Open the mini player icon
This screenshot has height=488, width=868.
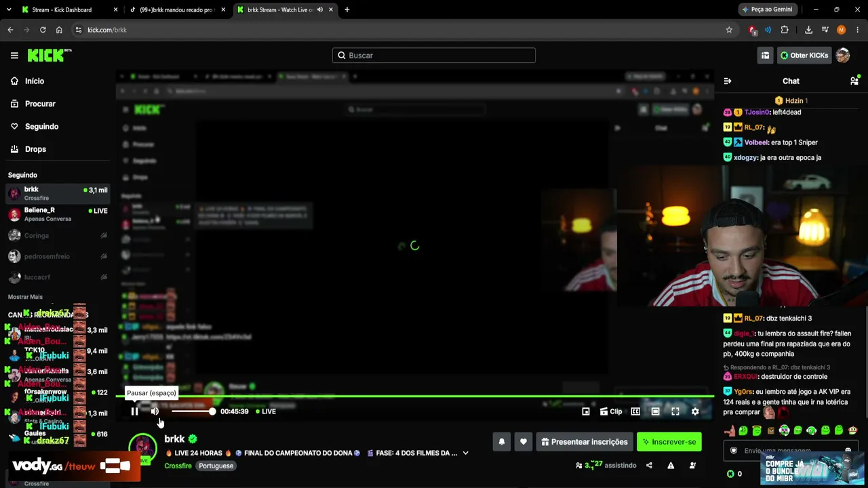586,411
